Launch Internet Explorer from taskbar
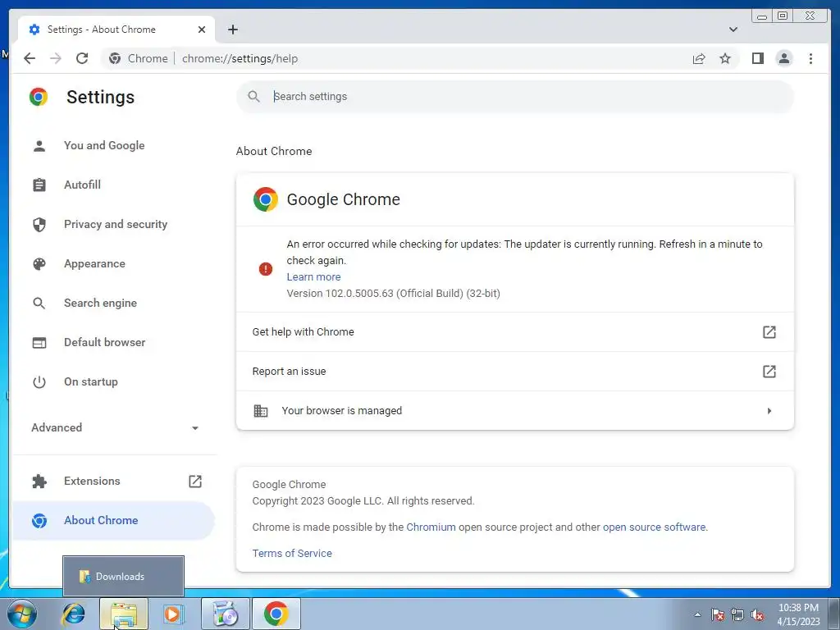The height and width of the screenshot is (630, 840). click(73, 614)
